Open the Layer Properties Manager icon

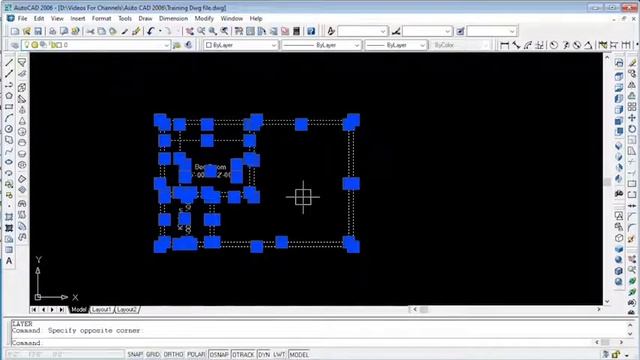coord(14,45)
